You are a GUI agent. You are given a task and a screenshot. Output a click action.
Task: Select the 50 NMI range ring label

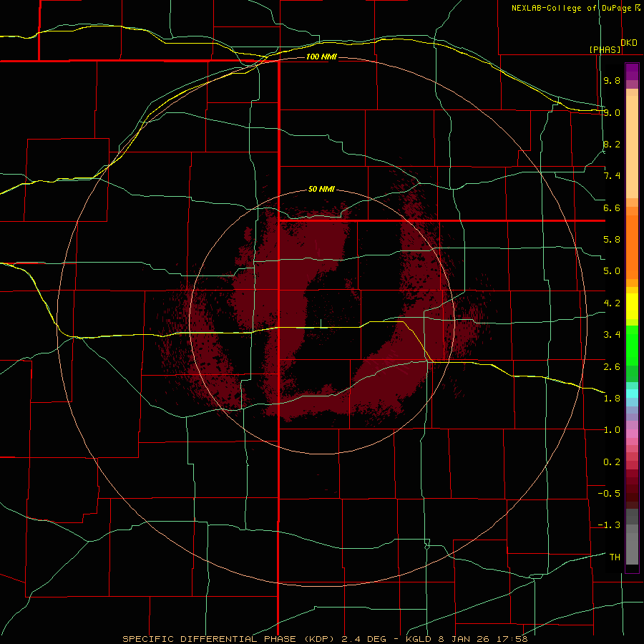pyautogui.click(x=321, y=190)
